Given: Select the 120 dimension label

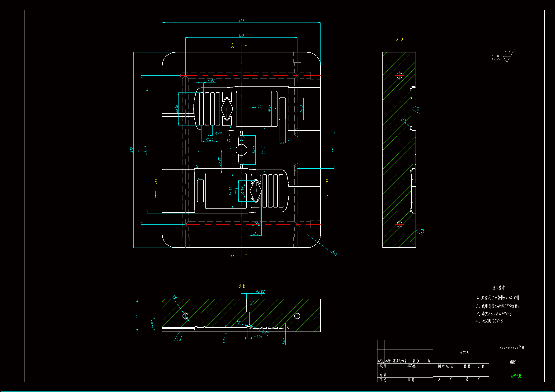Looking at the screenshot, I should (241, 36).
